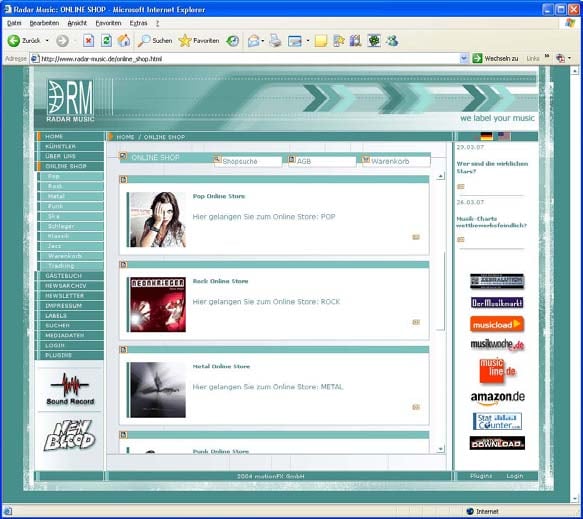This screenshot has height=519, width=583.
Task: Click more icon in Pop store box
Action: pyautogui.click(x=416, y=237)
